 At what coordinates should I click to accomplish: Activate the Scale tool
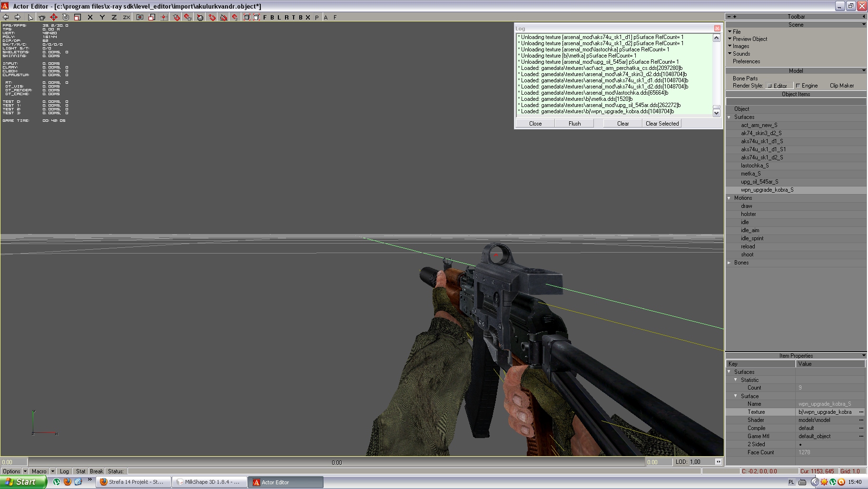pyautogui.click(x=78, y=17)
